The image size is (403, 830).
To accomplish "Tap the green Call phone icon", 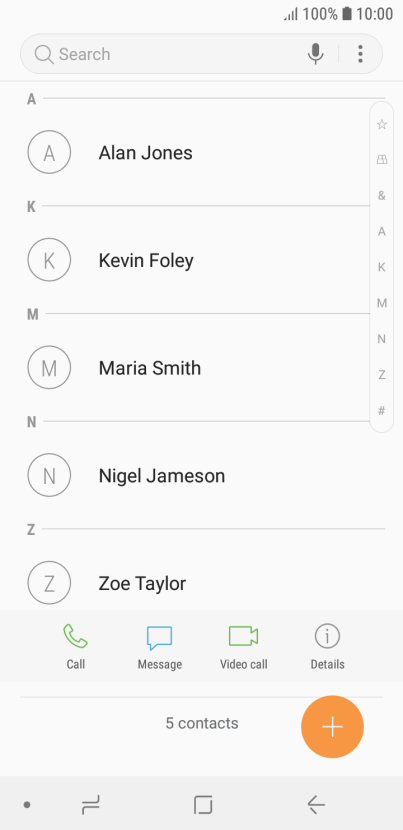I will (76, 636).
